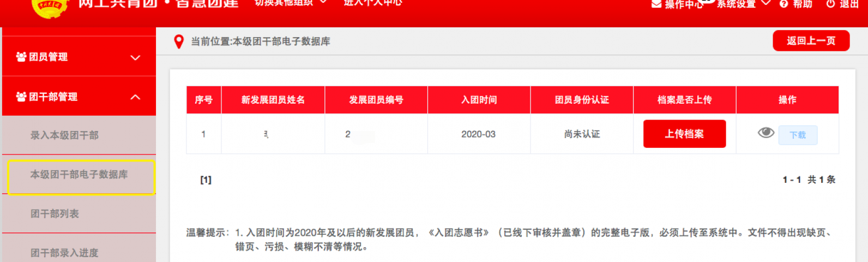Viewport: 868px width, 262px height.
Task: Click the Communist Youth League logo
Action: [50, 7]
